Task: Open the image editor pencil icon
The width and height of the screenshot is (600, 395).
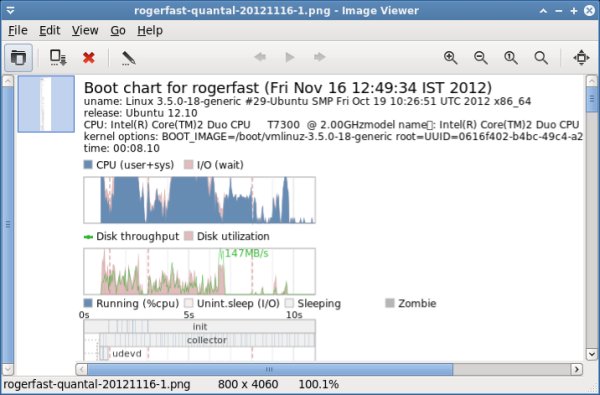Action: tap(128, 58)
